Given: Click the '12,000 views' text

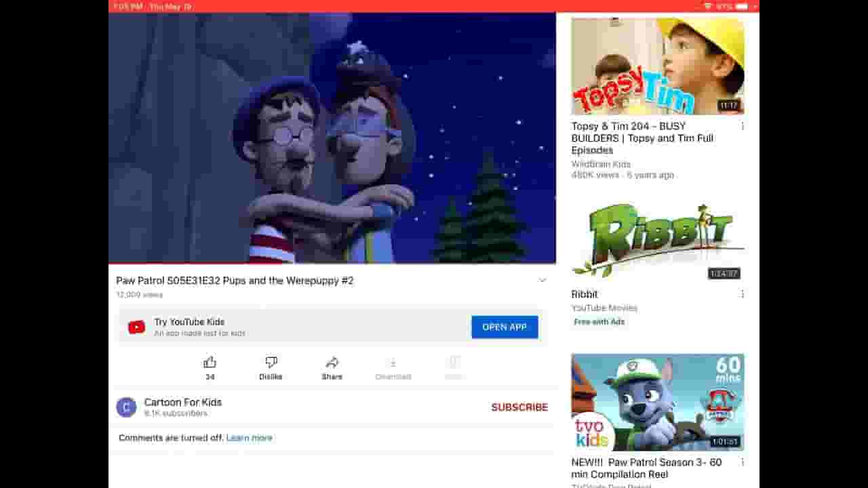Looking at the screenshot, I should 139,295.
